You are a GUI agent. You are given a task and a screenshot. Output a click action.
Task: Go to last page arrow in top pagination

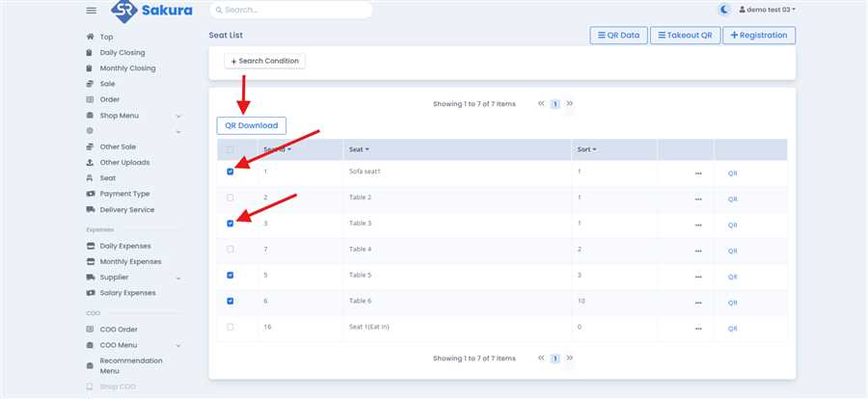point(570,103)
